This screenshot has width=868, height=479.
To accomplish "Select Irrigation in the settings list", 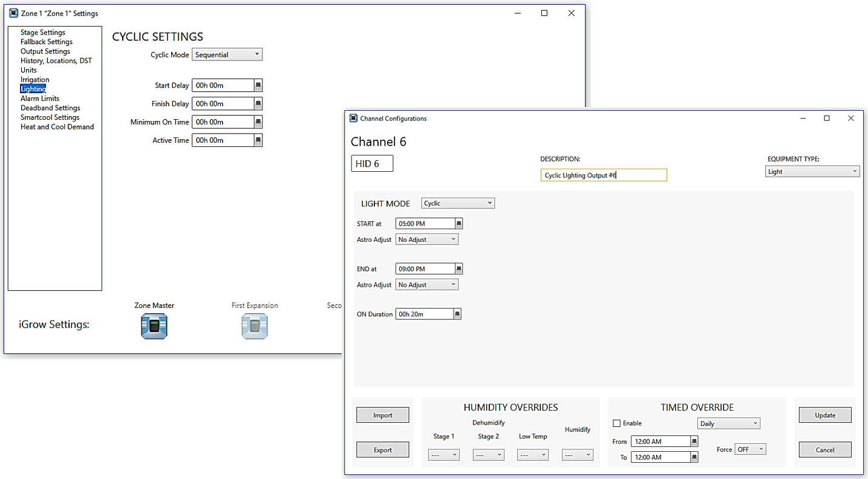I will click(35, 80).
